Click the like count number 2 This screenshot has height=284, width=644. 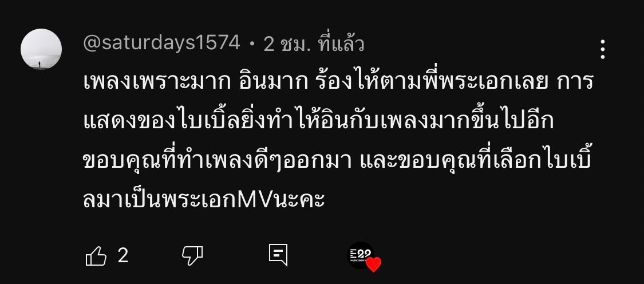coord(123,256)
